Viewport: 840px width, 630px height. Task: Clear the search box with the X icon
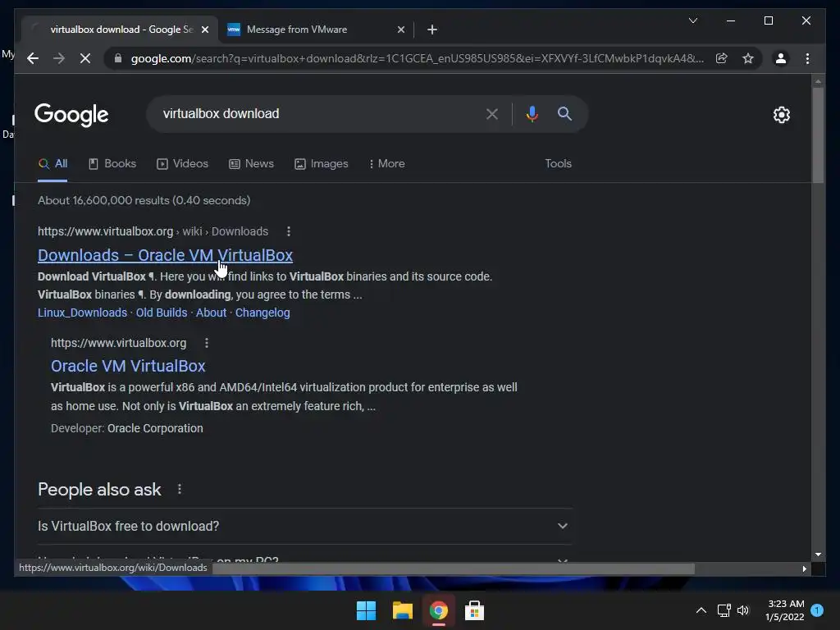[492, 113]
